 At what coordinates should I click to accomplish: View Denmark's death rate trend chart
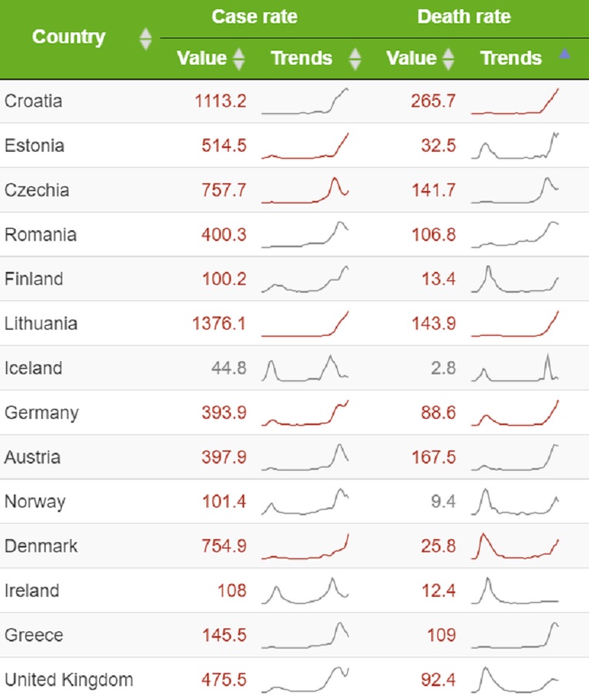coord(514,546)
